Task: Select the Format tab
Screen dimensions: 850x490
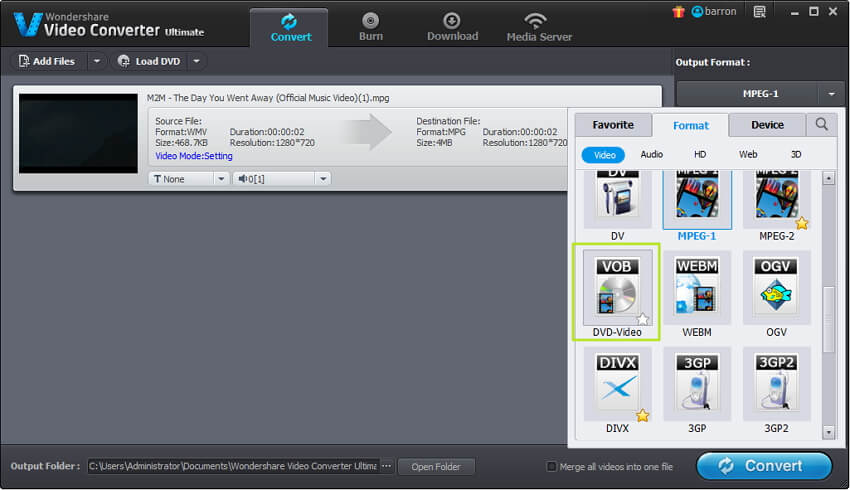Action: 691,125
